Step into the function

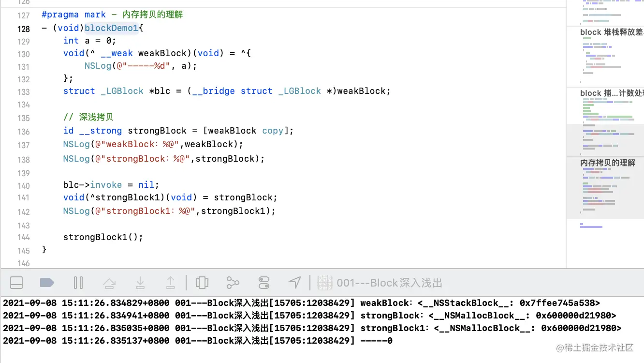click(x=140, y=282)
